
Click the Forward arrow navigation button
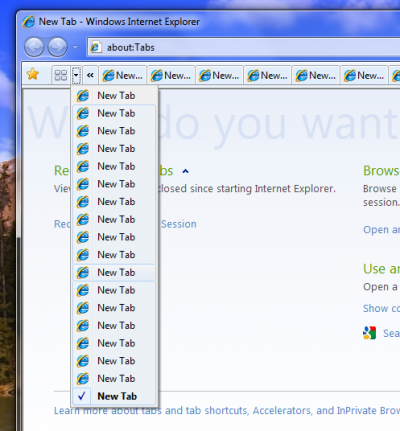pyautogui.click(x=57, y=47)
